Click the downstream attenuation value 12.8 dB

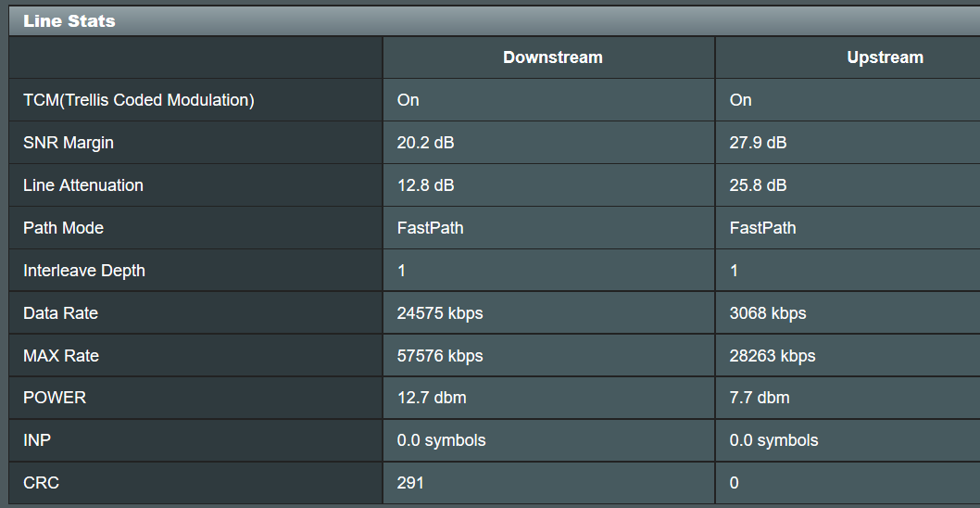click(x=426, y=185)
